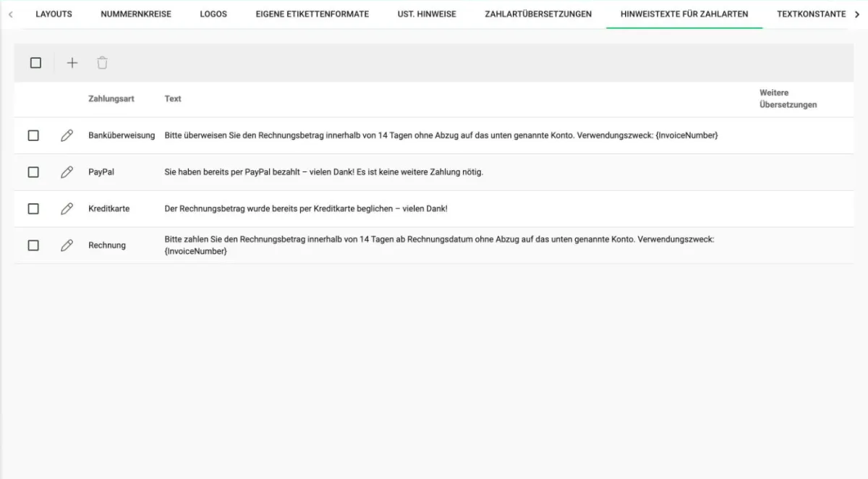
Task: Click the Kreditkarte payment type cell
Action: click(109, 208)
